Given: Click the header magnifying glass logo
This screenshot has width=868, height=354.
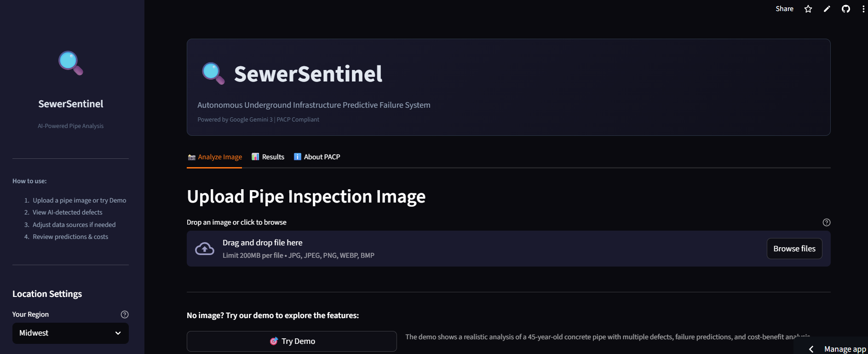Looking at the screenshot, I should (x=213, y=74).
